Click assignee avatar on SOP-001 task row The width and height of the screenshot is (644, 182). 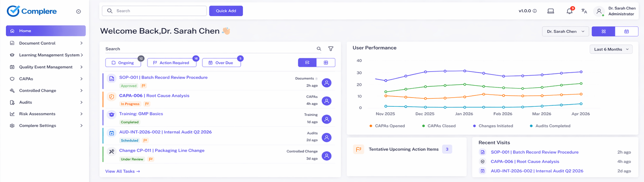(x=327, y=83)
